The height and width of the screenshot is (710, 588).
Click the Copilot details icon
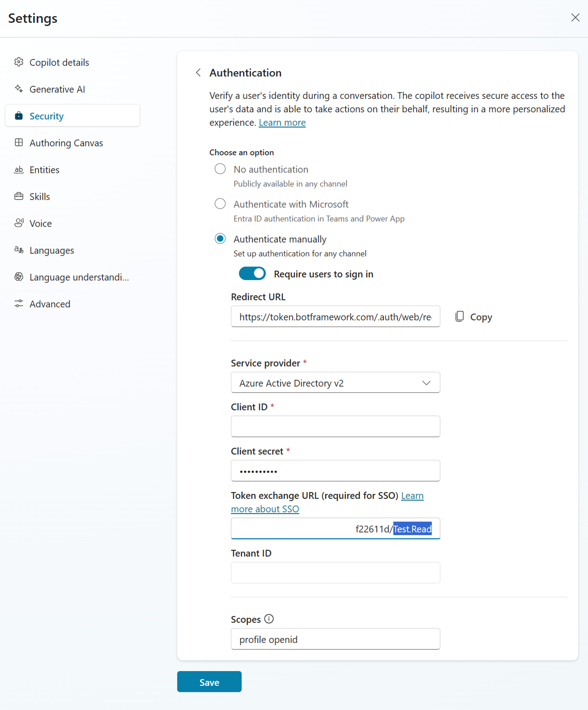[x=20, y=62]
